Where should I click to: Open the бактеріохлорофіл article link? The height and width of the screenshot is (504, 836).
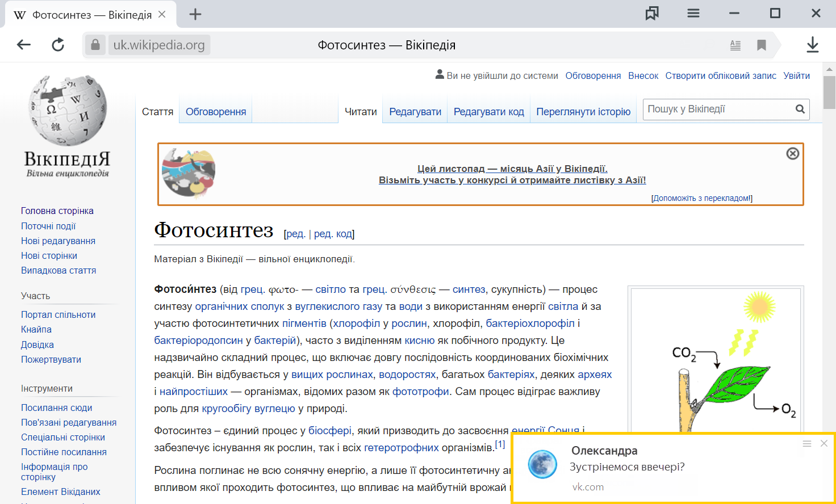pyautogui.click(x=530, y=323)
